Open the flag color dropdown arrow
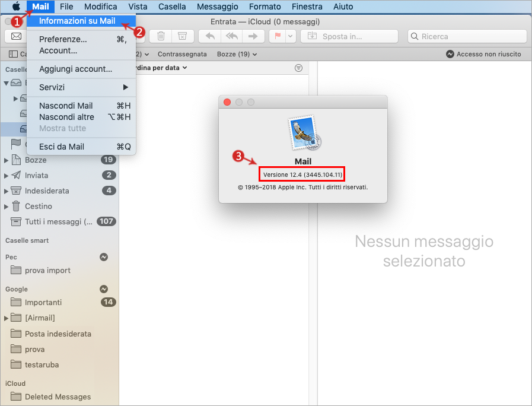532x406 pixels. point(290,36)
